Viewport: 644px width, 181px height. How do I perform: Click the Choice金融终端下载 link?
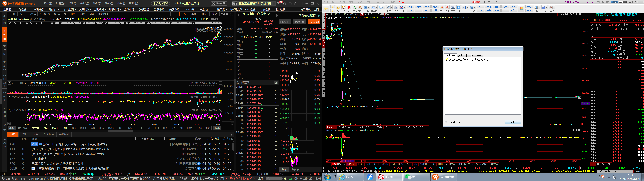click(x=187, y=4)
